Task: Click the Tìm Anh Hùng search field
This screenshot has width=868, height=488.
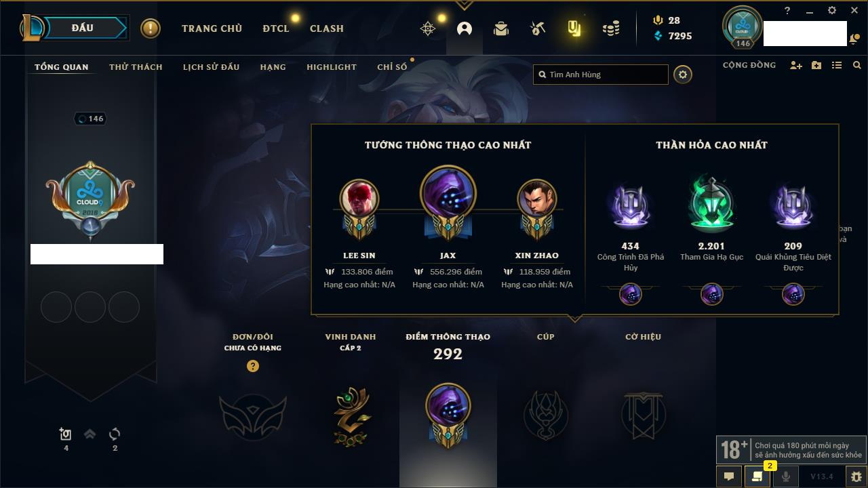Action: [x=601, y=75]
